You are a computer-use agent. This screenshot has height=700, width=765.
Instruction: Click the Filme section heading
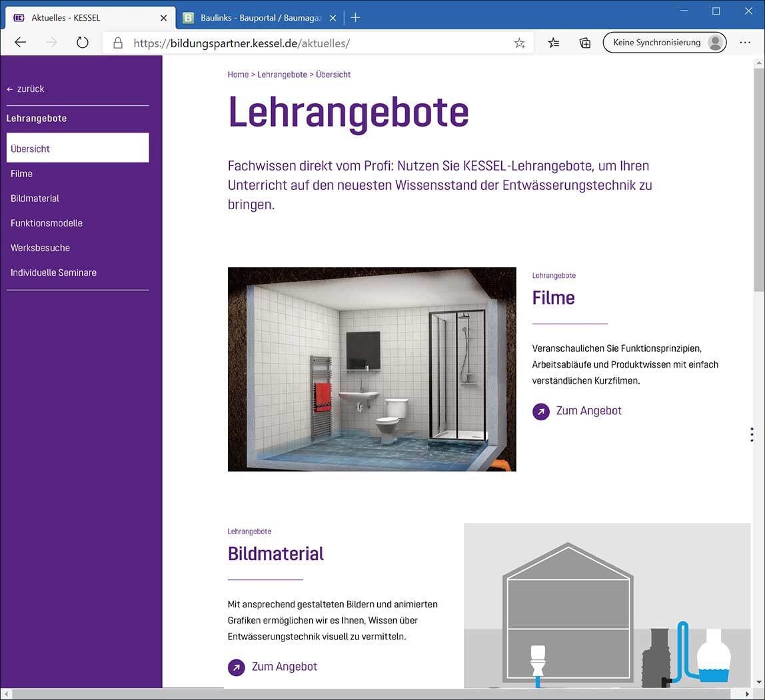tap(553, 298)
